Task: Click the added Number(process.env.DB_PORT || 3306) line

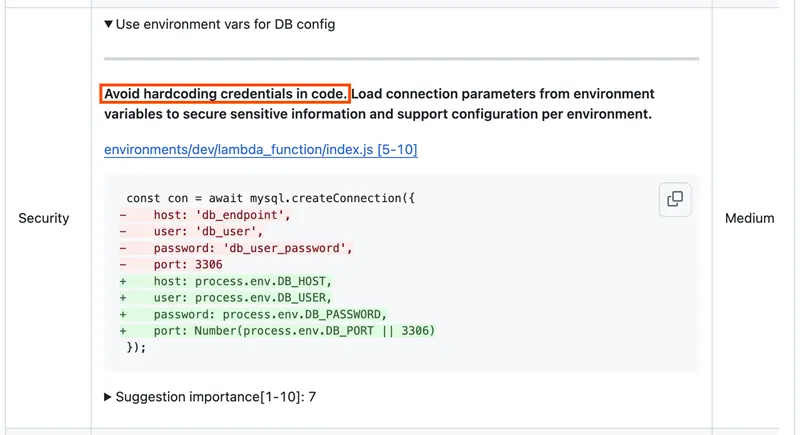Action: click(x=294, y=331)
